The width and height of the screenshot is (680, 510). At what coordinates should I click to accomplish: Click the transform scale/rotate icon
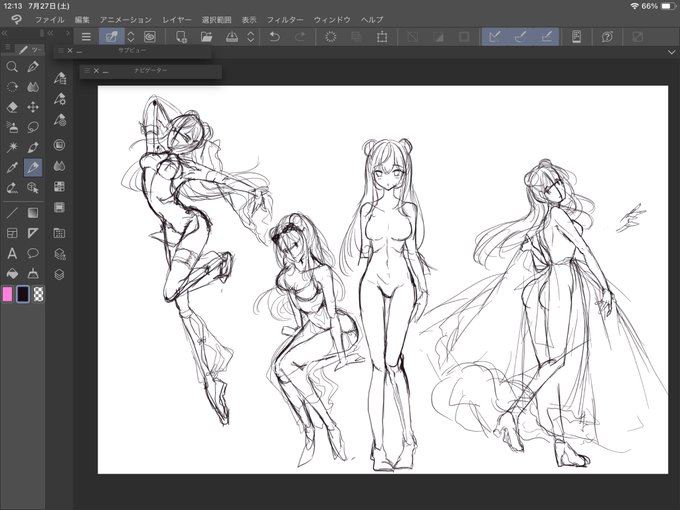pos(382,37)
